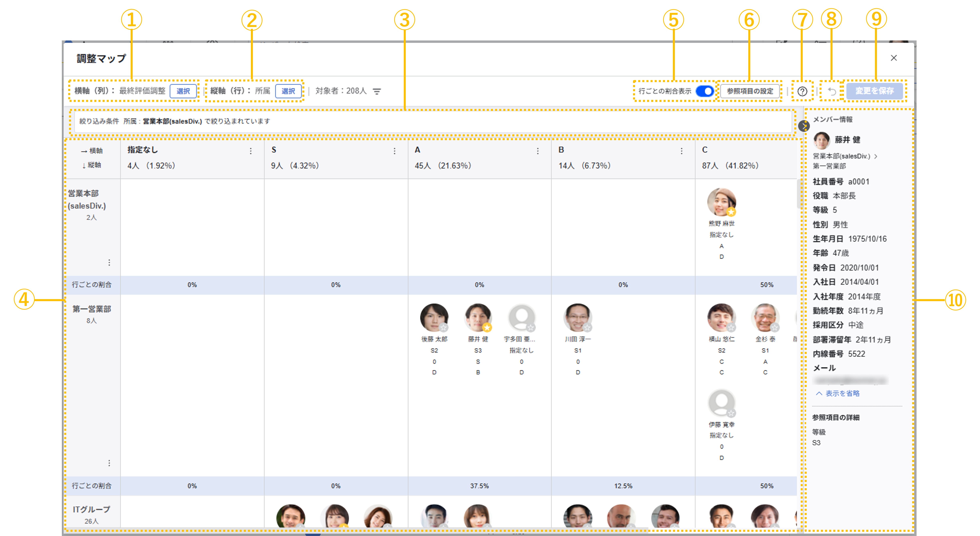Image resolution: width=980 pixels, height=536 pixels.
Task: Open the filter icon next to 対象者
Action: point(377,91)
